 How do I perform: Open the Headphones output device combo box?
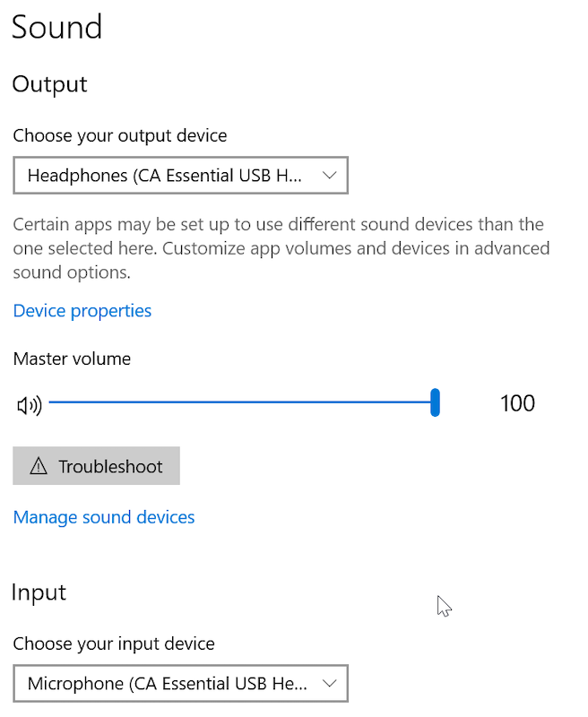180,176
